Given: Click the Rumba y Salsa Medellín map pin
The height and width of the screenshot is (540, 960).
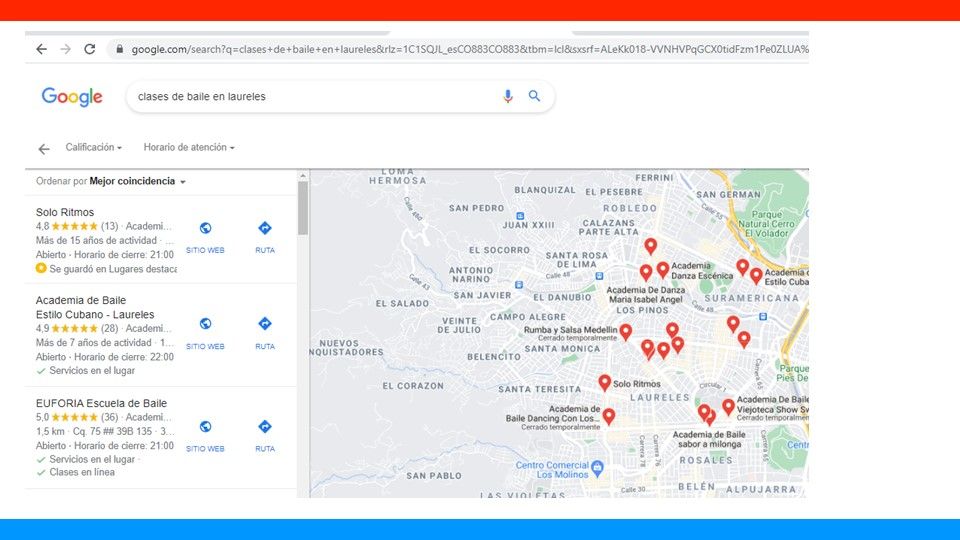Looking at the screenshot, I should pos(625,332).
